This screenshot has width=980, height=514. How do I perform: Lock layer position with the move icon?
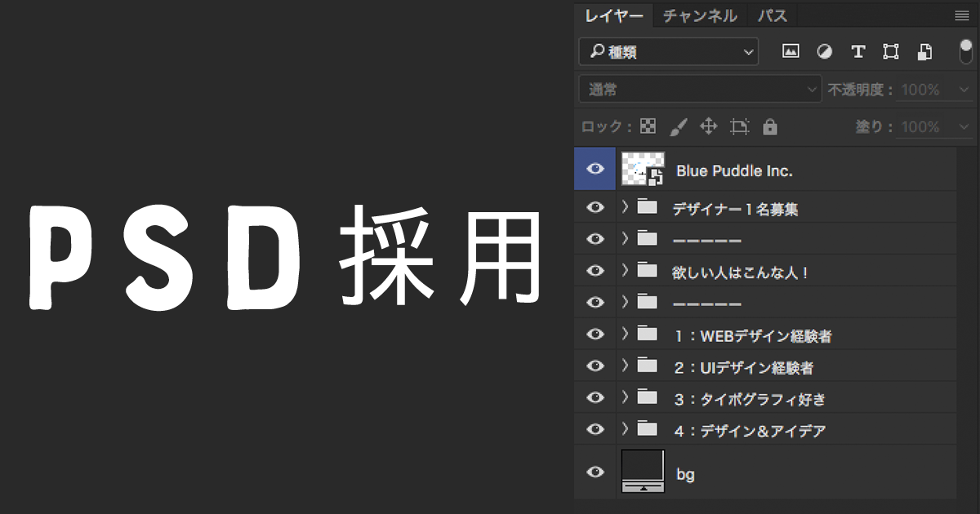click(x=708, y=126)
